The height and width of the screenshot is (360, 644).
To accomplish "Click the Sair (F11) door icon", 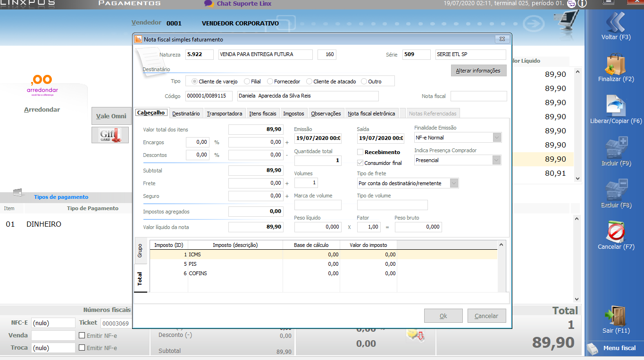I will click(616, 316).
